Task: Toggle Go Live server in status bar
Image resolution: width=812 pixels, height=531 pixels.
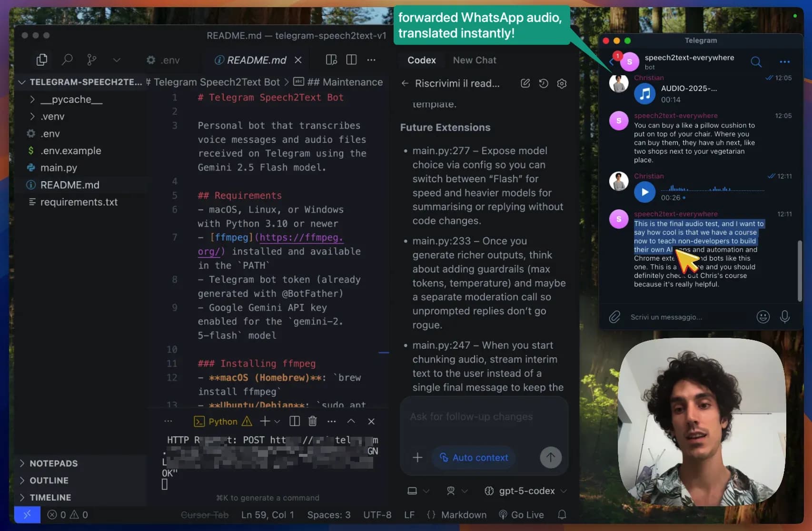Action: 521,515
